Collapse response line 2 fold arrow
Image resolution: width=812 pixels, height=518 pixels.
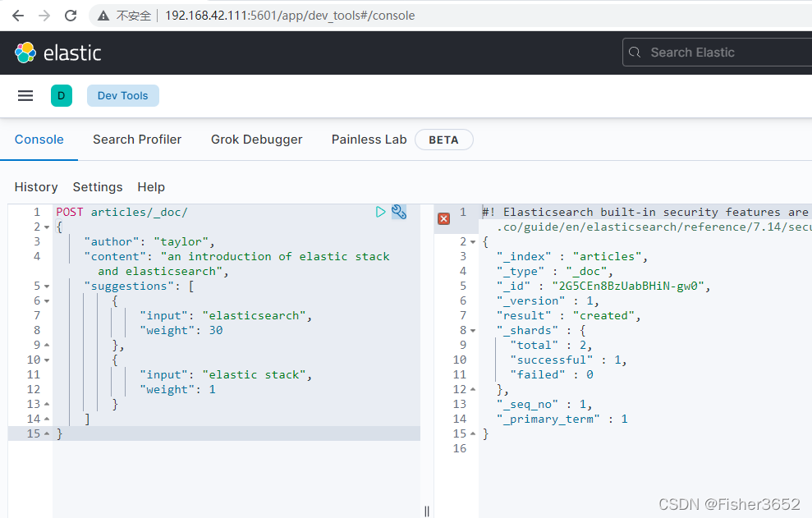click(473, 242)
